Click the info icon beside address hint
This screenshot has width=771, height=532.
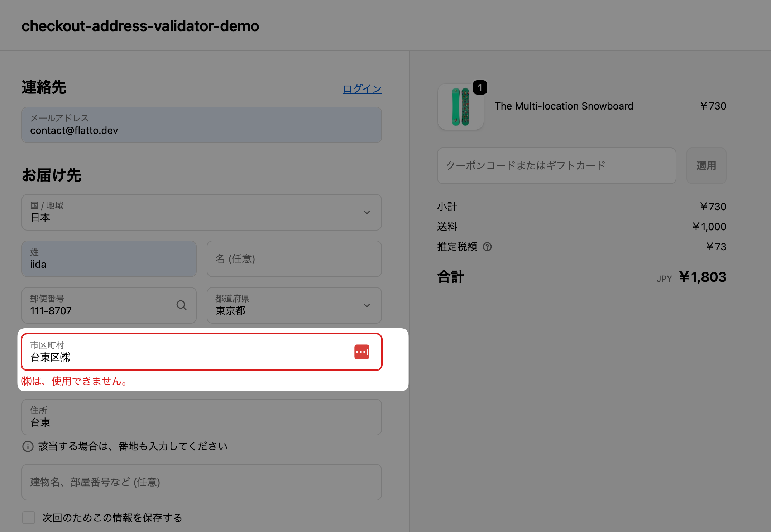[28, 446]
